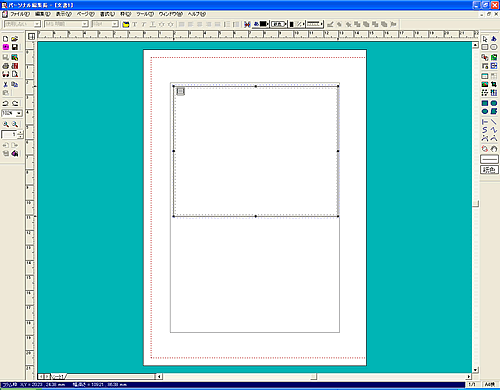Click the vertical scrollbar up arrow
500x390 pixels.
476,45
